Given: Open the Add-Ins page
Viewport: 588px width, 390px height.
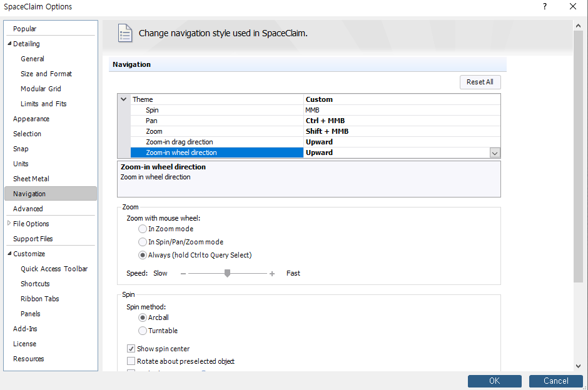Looking at the screenshot, I should pos(25,329).
